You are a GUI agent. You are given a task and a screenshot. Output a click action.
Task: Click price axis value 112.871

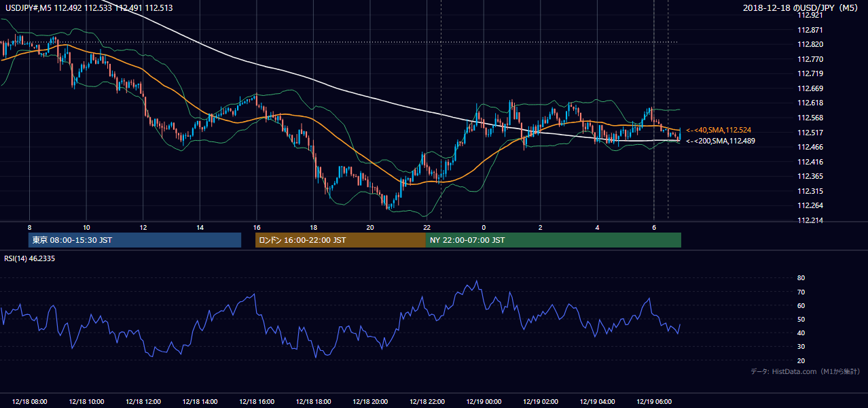(x=811, y=30)
